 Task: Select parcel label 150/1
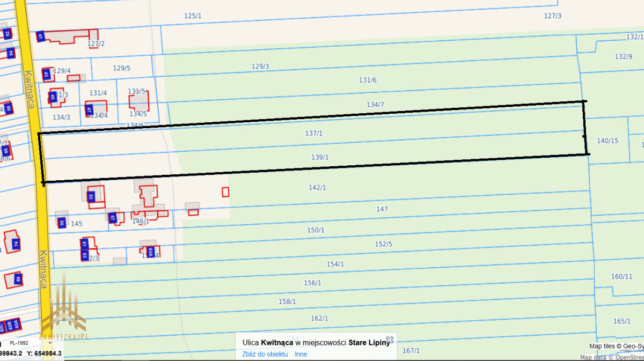click(316, 230)
